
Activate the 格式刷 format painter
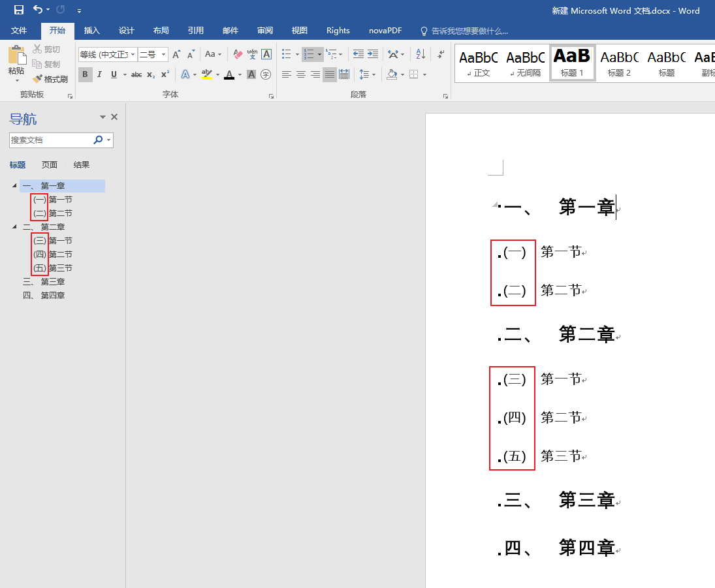tap(50, 79)
